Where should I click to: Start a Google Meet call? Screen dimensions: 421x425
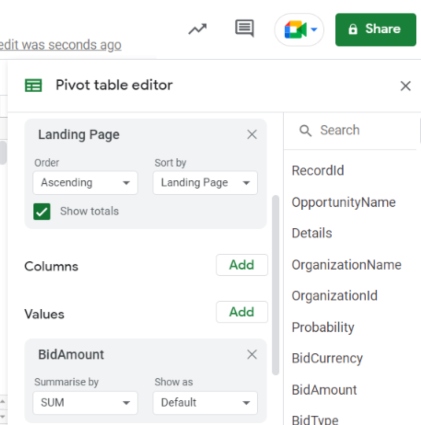[299, 30]
